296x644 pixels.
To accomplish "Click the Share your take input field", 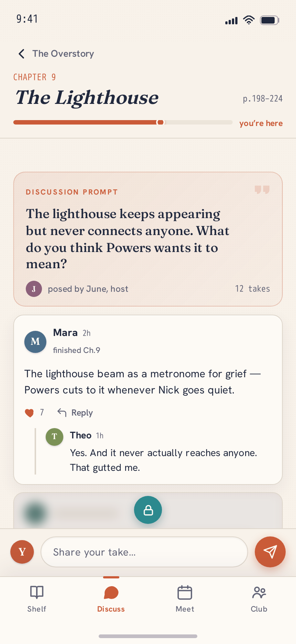I will point(144,552).
